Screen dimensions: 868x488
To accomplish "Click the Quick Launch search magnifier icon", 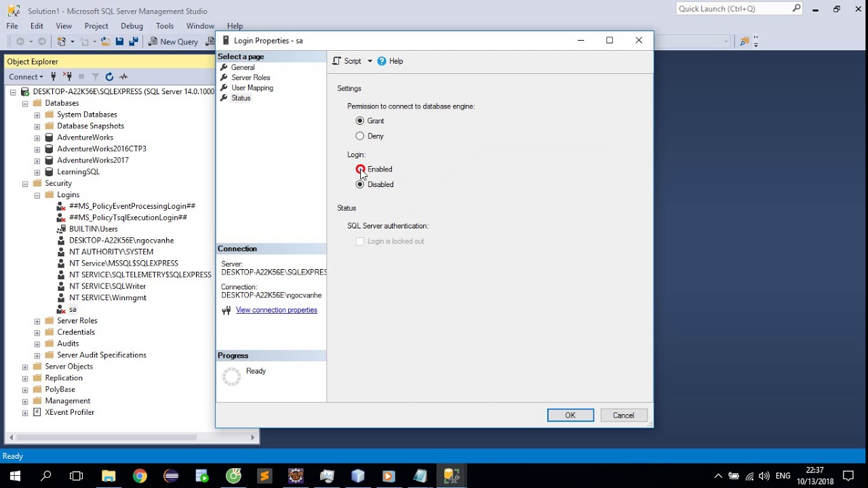I will tap(797, 8).
